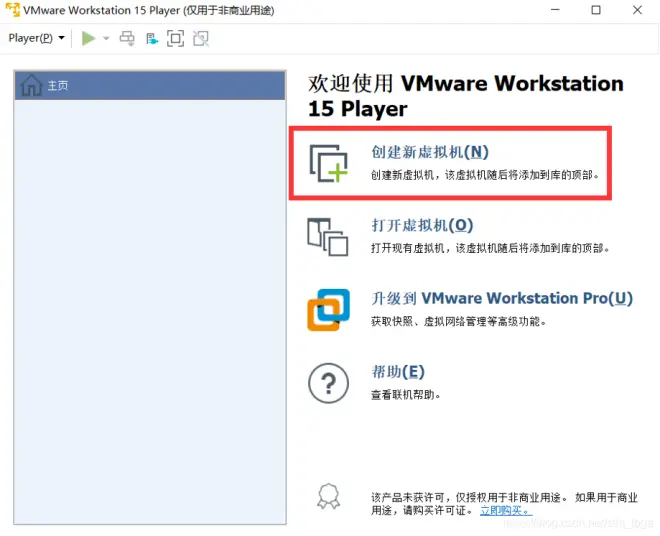Viewport: 660px width, 536px height.
Task: Open the Player(P) menu
Action: (x=37, y=38)
